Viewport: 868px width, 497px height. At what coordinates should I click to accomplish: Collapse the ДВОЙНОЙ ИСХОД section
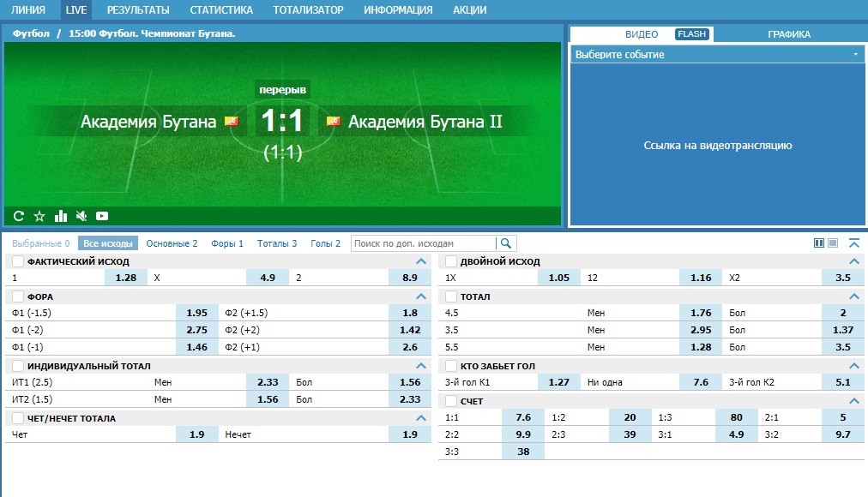click(854, 261)
